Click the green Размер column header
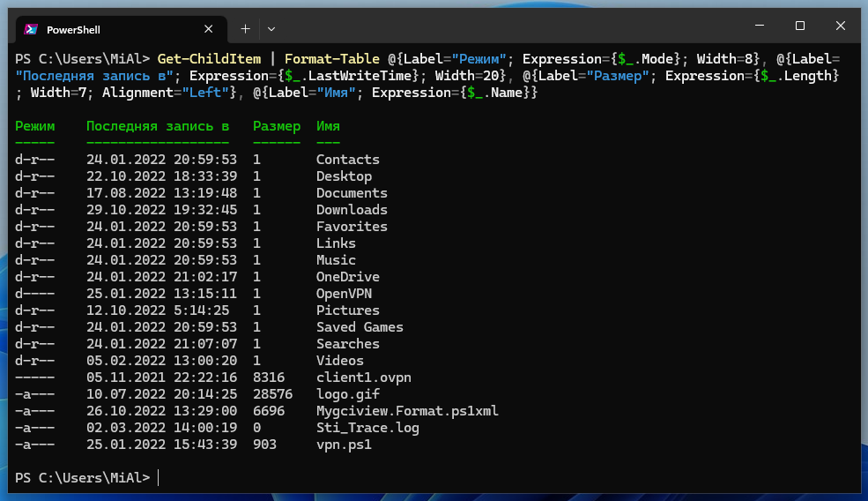Image resolution: width=868 pixels, height=501 pixels. pos(276,126)
